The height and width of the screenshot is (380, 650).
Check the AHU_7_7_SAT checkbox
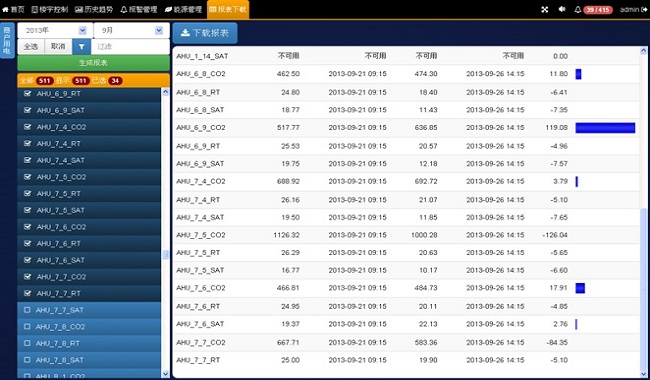point(27,310)
